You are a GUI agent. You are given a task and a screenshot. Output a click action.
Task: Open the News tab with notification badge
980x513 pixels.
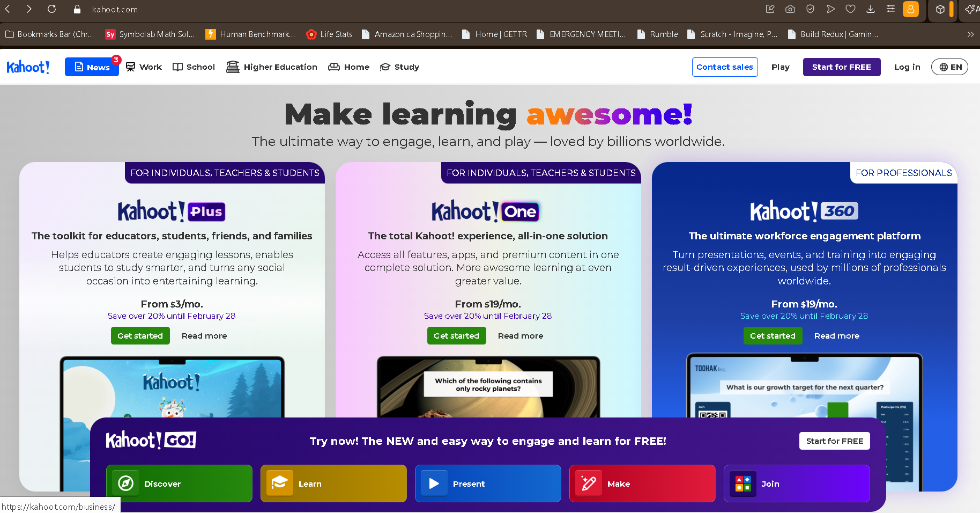(x=92, y=67)
